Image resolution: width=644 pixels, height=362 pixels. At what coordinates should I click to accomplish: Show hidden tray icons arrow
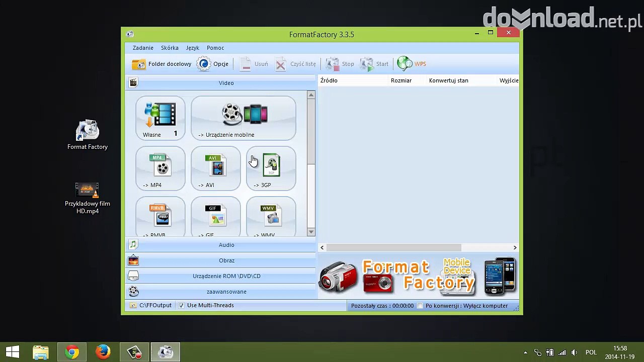click(x=525, y=352)
